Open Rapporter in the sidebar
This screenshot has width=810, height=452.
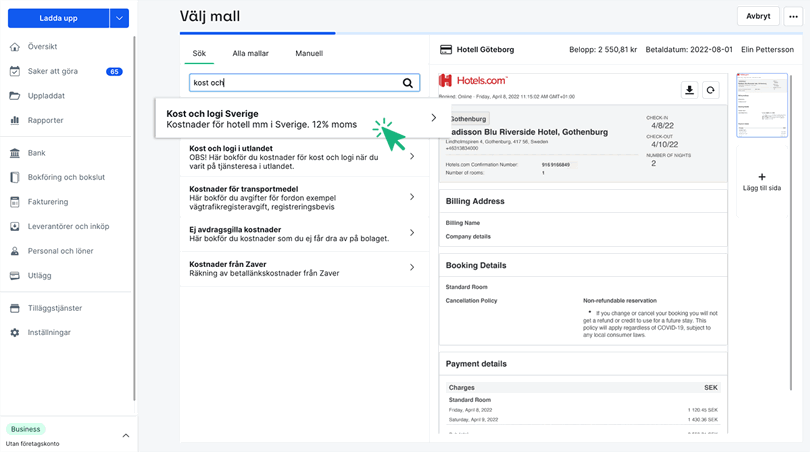coord(45,120)
